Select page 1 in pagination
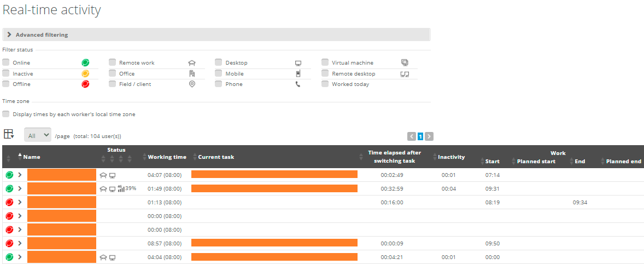 click(420, 136)
